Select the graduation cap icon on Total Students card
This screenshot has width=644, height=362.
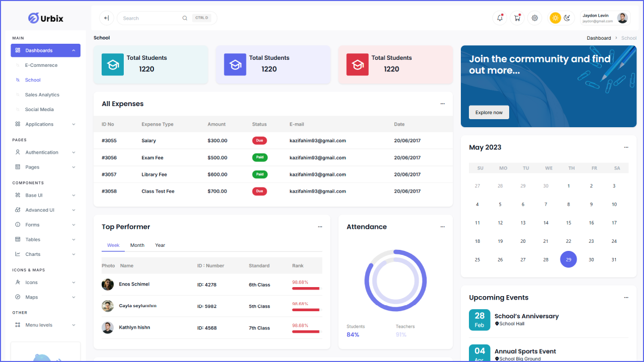click(113, 64)
